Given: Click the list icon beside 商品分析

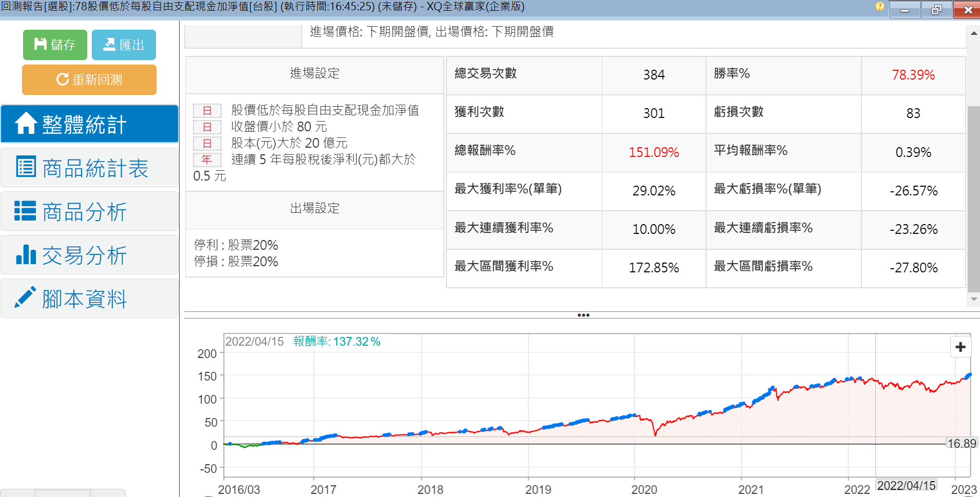Looking at the screenshot, I should coord(25,211).
